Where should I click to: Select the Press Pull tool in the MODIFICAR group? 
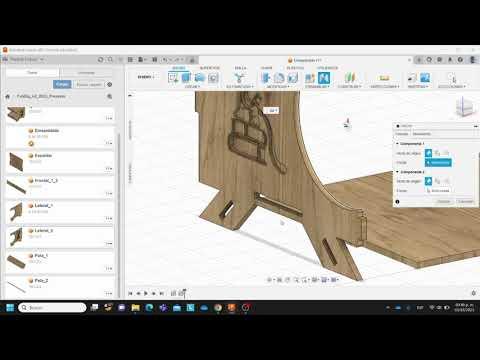point(266,78)
